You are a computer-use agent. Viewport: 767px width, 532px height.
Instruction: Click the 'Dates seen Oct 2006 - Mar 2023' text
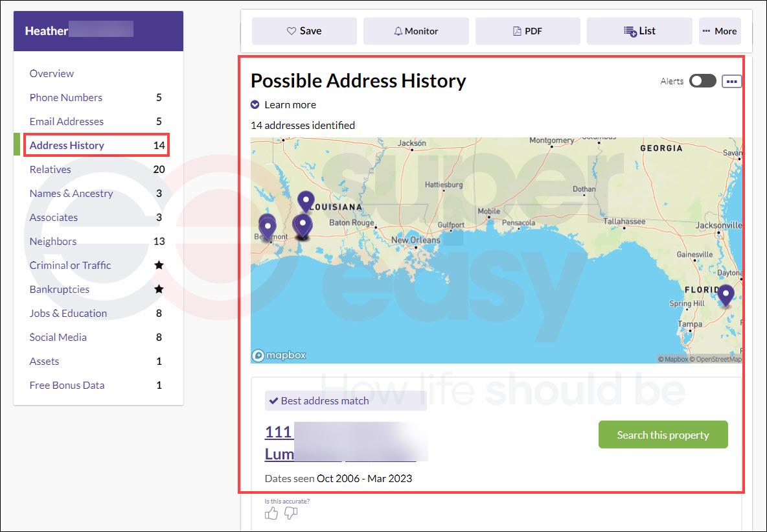[x=339, y=478]
